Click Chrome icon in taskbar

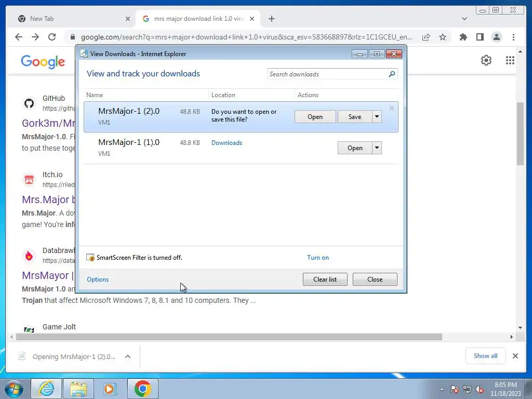[142, 389]
